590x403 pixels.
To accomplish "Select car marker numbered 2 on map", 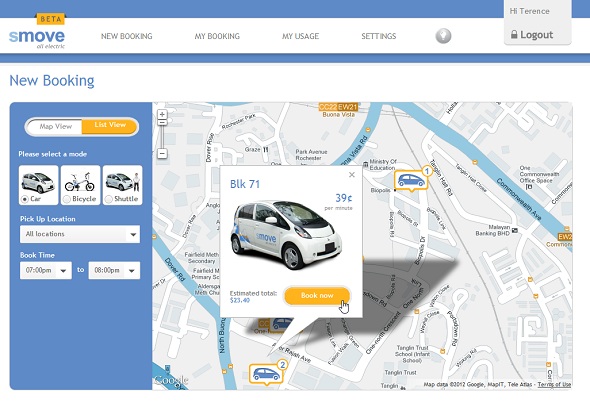I will 266,373.
